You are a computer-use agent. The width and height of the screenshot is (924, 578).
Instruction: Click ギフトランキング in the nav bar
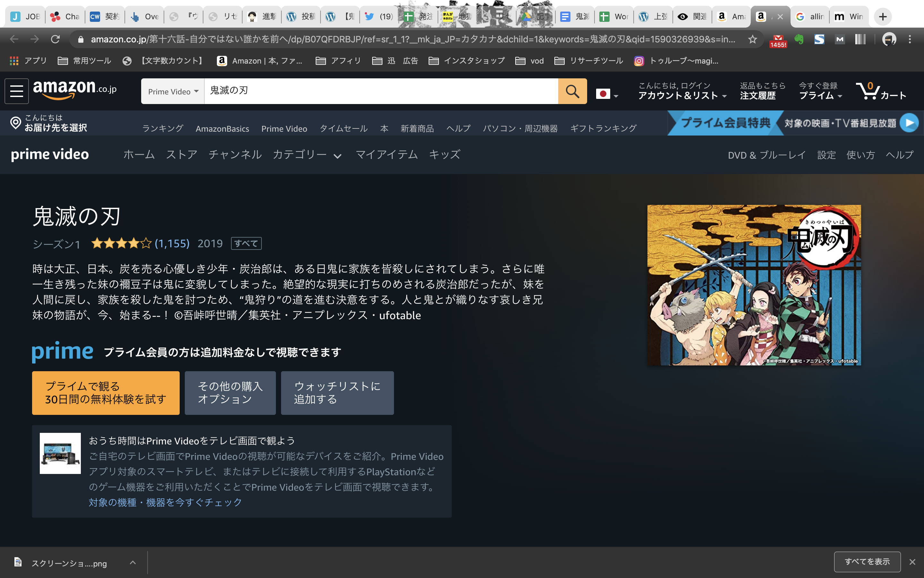[603, 128]
